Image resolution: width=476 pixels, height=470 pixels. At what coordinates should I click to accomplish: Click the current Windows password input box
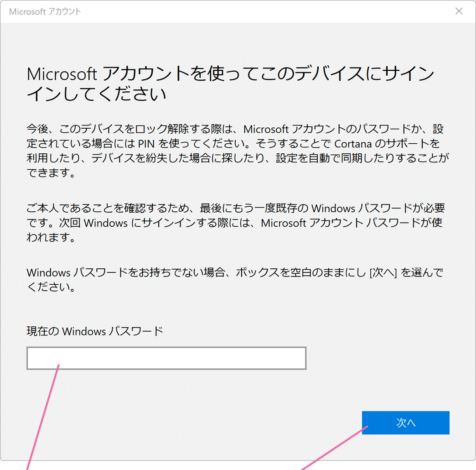click(166, 358)
